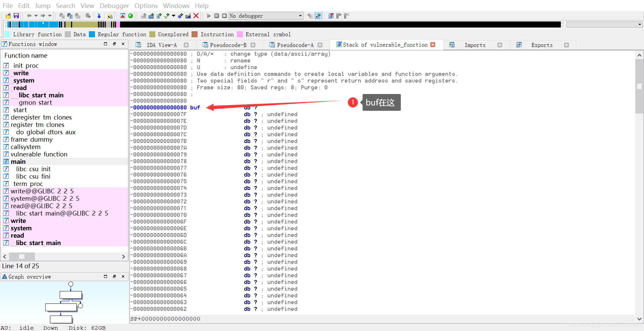Image resolution: width=644 pixels, height=331 pixels.
Task: Switch to the Pseudocode-B tab
Action: [228, 45]
